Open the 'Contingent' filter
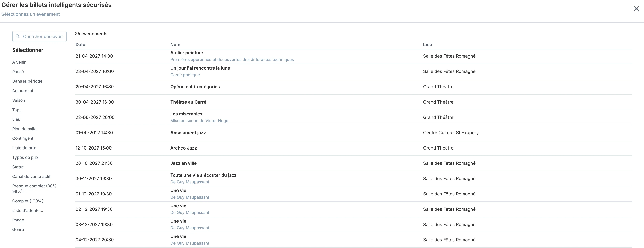This screenshot has width=644, height=248. [x=23, y=138]
